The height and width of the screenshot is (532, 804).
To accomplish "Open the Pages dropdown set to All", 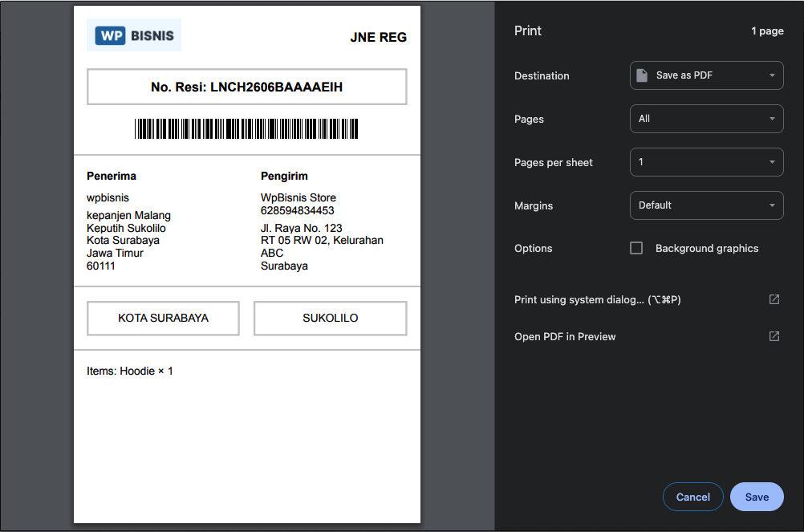I will click(706, 119).
